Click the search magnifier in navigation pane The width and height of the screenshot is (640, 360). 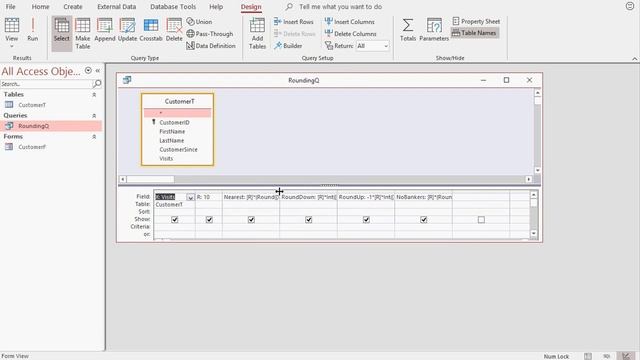pyautogui.click(x=97, y=84)
